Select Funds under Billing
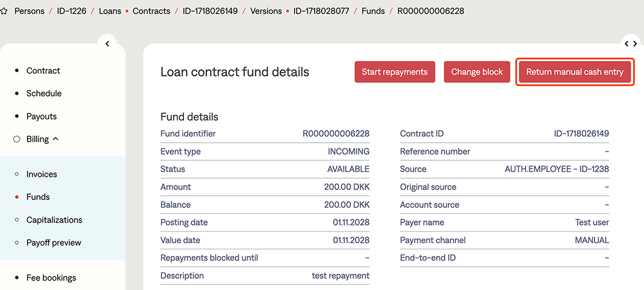644x290 pixels. tap(38, 197)
